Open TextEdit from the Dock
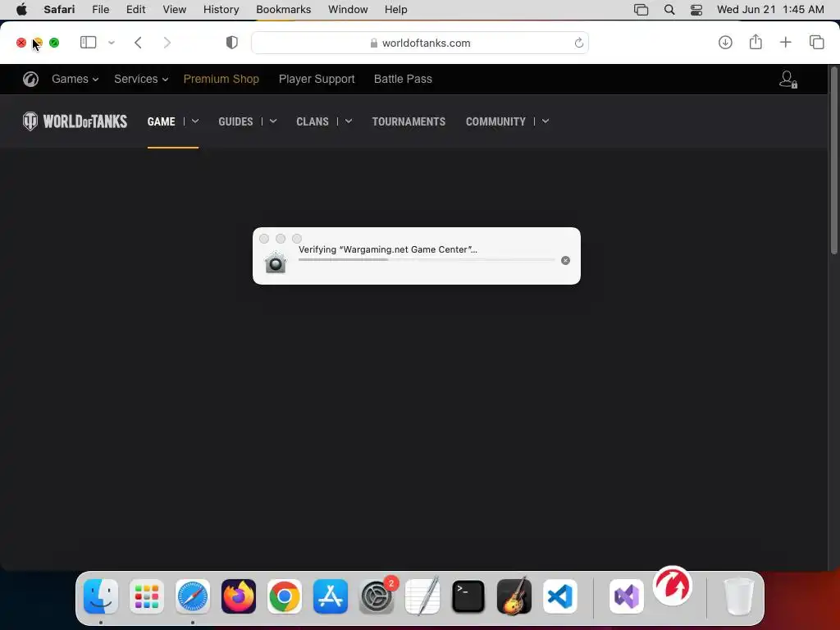The height and width of the screenshot is (630, 840). [422, 596]
